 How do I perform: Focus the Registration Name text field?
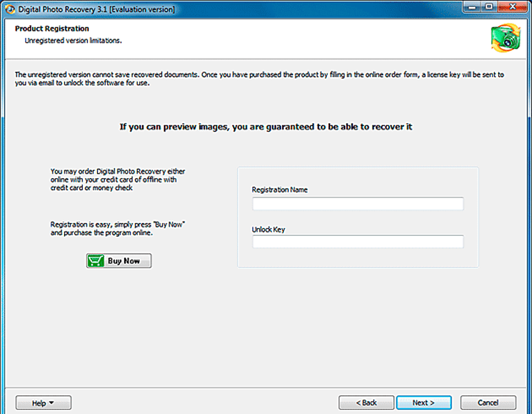pos(358,204)
